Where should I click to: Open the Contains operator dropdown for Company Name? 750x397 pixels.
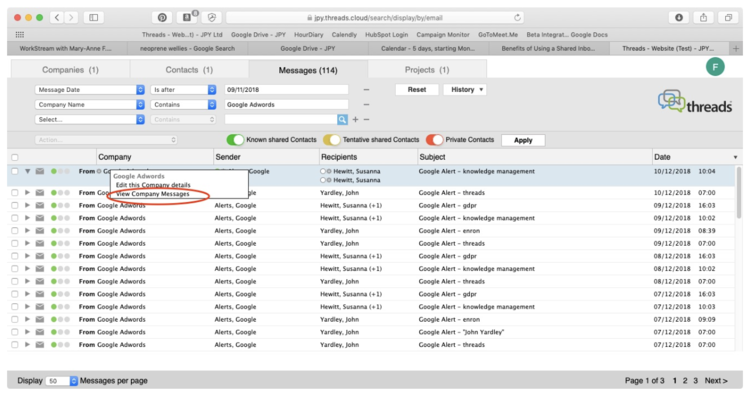[x=183, y=104]
